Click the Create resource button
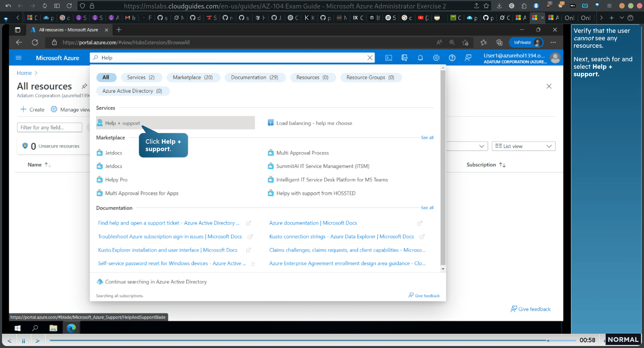 pos(32,109)
